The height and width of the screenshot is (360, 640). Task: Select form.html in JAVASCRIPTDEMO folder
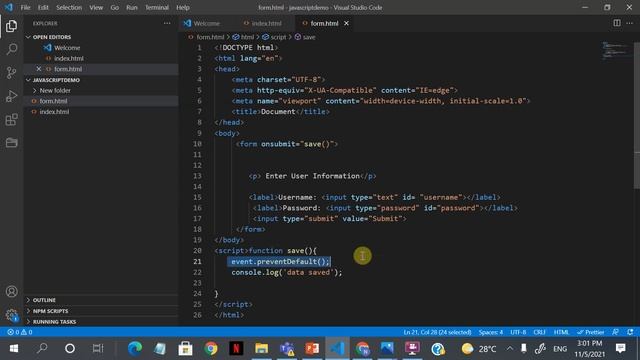click(53, 101)
